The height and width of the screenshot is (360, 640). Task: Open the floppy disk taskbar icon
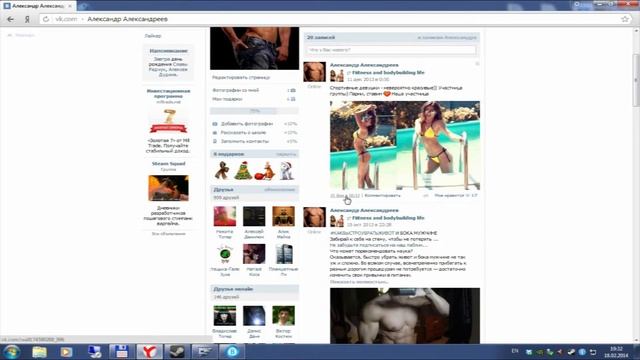point(122,352)
